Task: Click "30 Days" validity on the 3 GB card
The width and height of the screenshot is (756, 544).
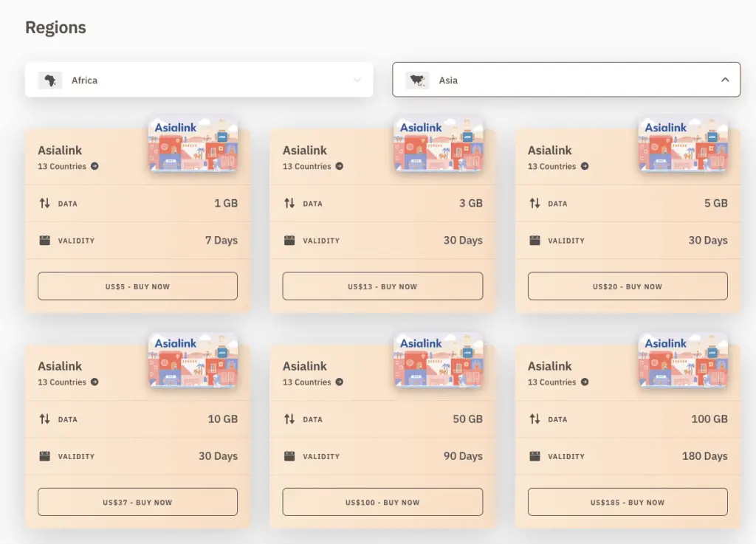Action: [x=463, y=241]
